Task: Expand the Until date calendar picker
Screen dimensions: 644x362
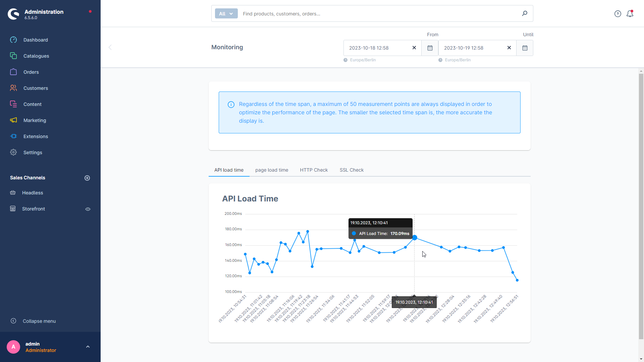Action: (525, 48)
